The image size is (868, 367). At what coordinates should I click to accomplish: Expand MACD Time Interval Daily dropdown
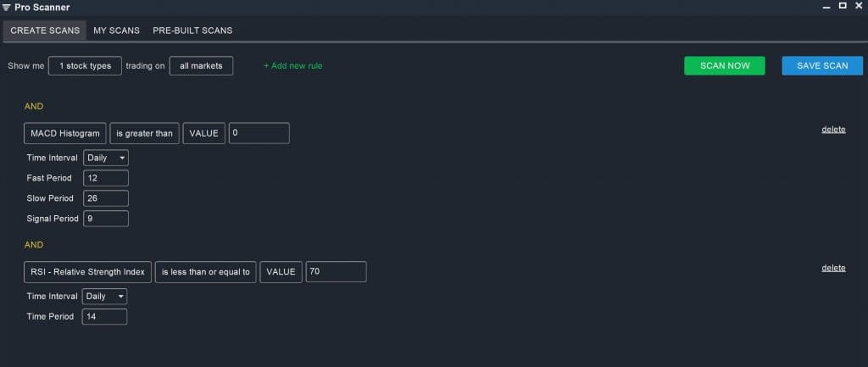point(106,158)
